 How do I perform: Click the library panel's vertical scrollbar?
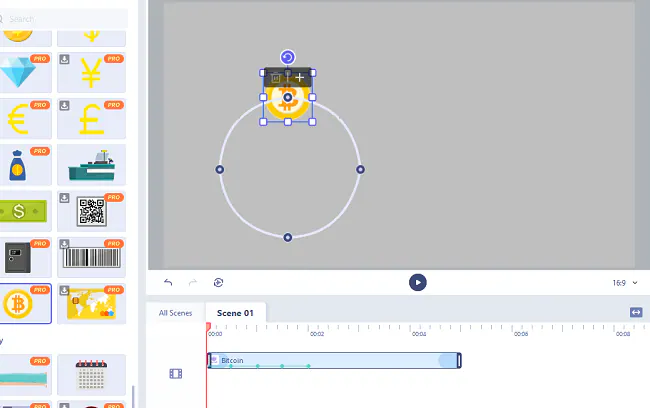tap(133, 397)
